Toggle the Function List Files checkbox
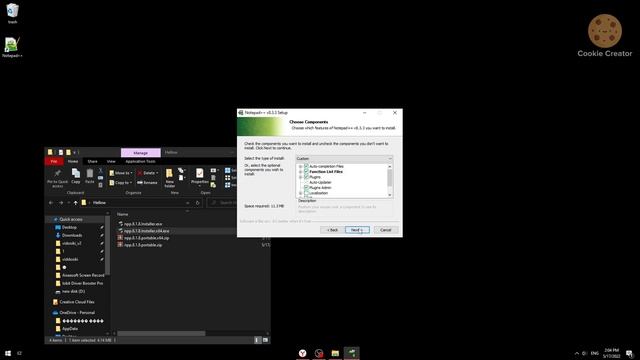 point(306,171)
